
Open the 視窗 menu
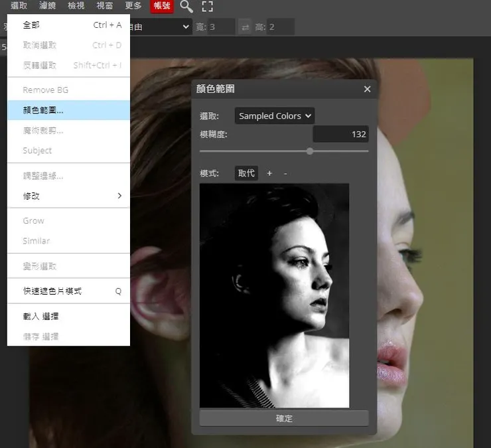click(x=105, y=5)
